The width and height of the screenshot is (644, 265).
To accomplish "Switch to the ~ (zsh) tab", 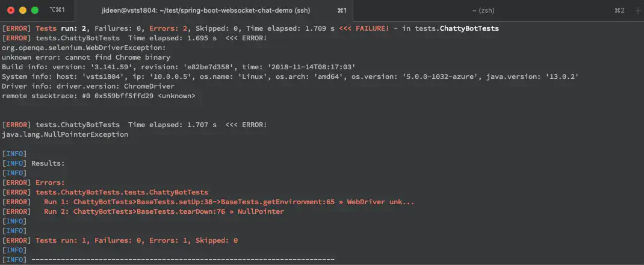I will coord(498,10).
